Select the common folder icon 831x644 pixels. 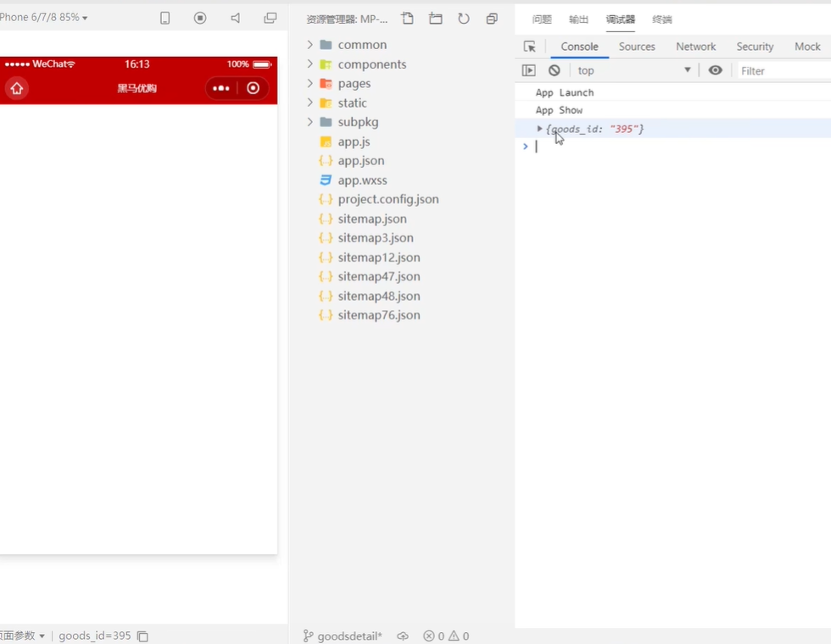(326, 44)
